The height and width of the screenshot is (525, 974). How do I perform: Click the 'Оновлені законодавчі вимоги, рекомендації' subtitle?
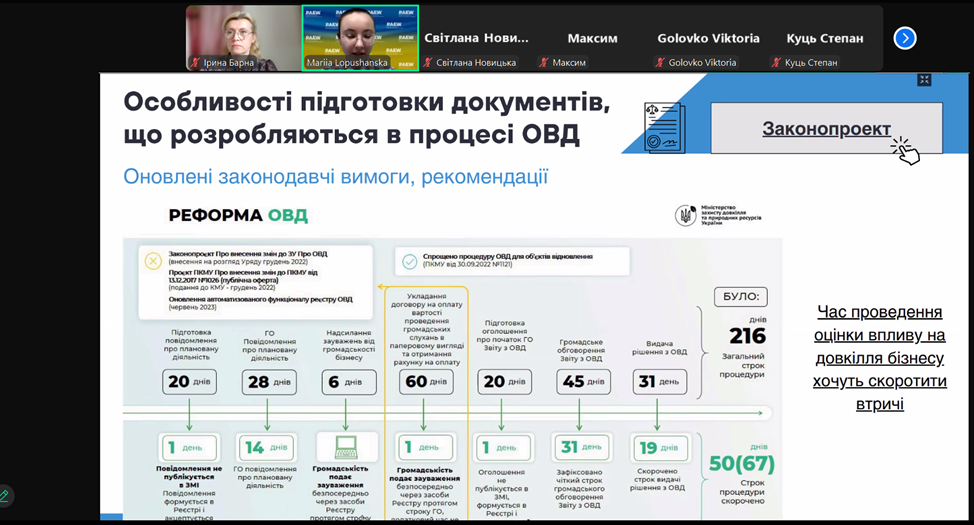coord(335,177)
